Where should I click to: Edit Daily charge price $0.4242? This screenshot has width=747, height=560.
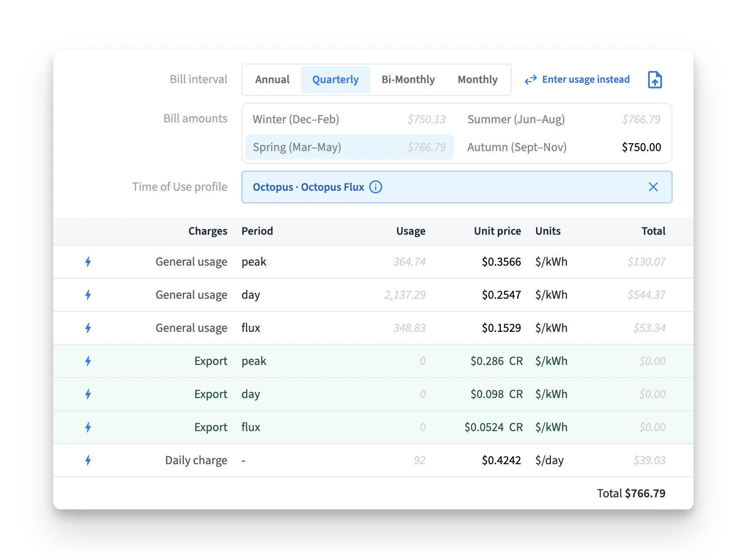pyautogui.click(x=501, y=460)
